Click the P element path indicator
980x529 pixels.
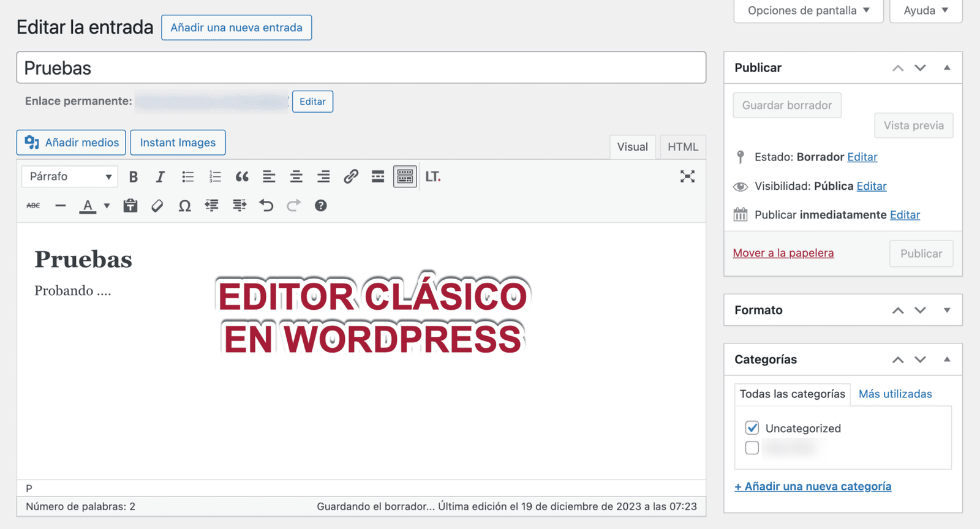(x=29, y=489)
